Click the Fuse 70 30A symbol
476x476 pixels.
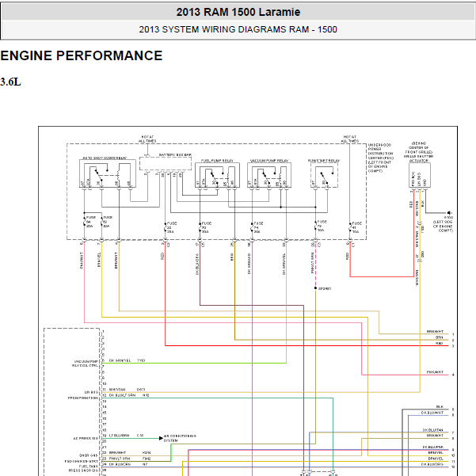[200, 227]
